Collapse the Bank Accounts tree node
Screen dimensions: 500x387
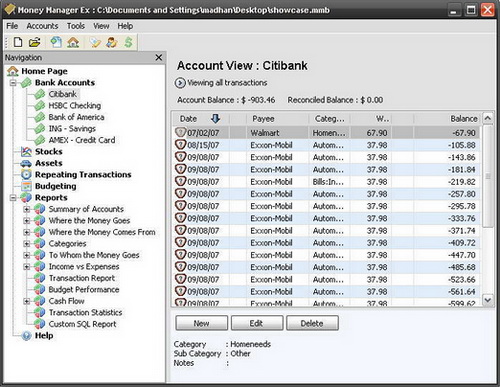(x=13, y=83)
